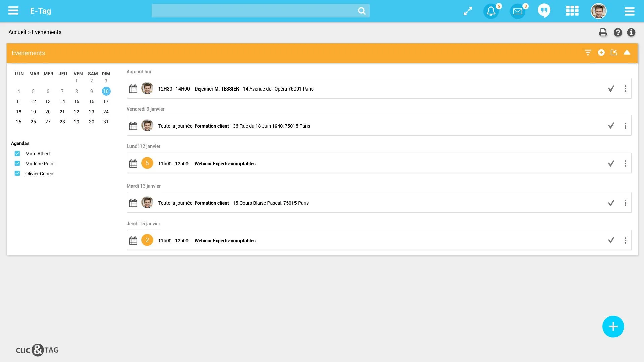Open the info icon
The height and width of the screenshot is (362, 644).
pos(631,32)
